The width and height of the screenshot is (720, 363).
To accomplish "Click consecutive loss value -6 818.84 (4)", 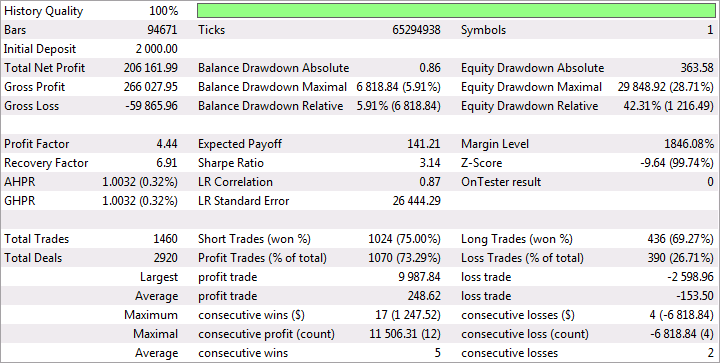I will pyautogui.click(x=682, y=334).
